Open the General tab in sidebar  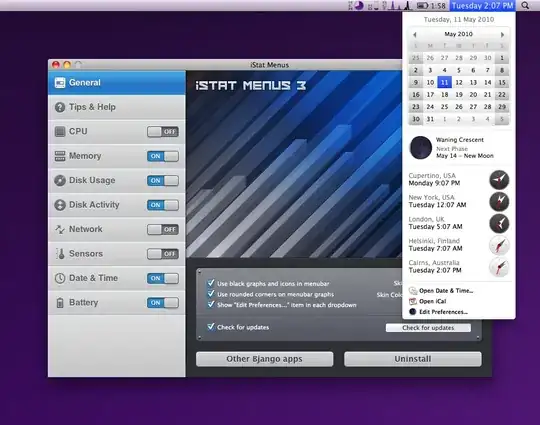(x=117, y=83)
